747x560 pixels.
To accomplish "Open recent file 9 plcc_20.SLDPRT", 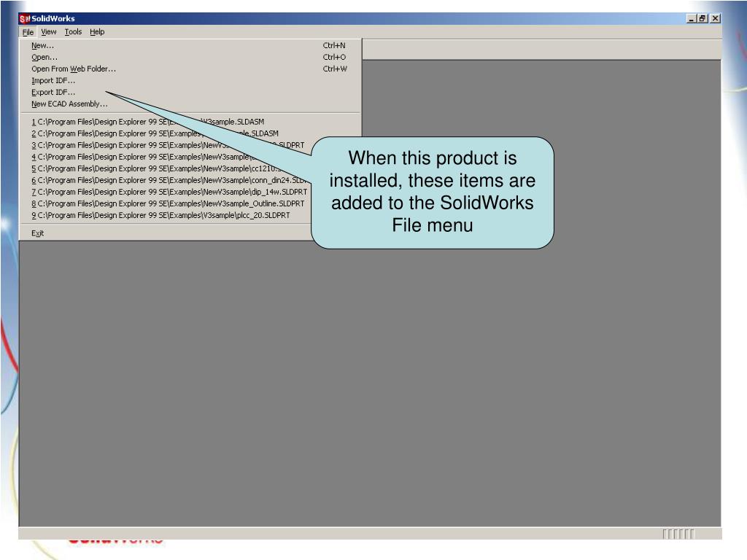I will pyautogui.click(x=167, y=215).
